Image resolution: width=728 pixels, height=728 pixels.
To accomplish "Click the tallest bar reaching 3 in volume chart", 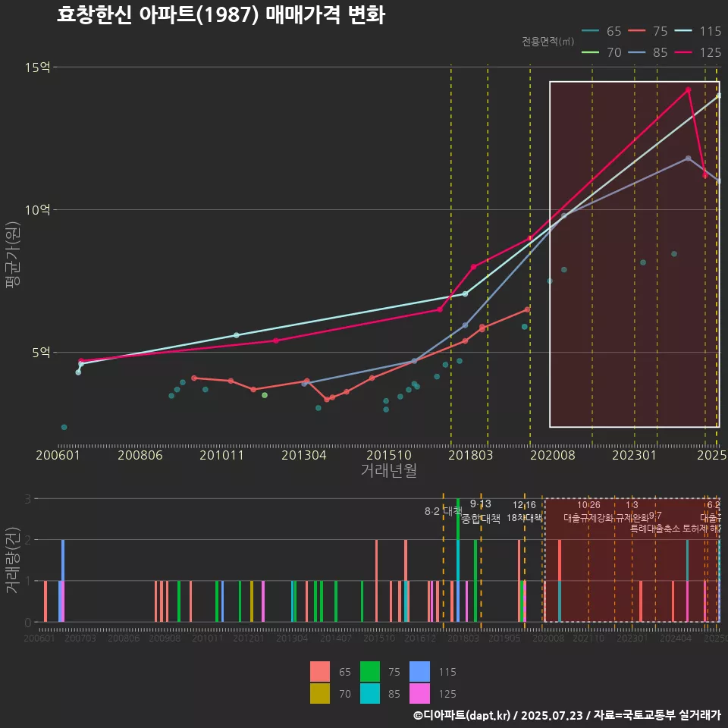I will [458, 560].
